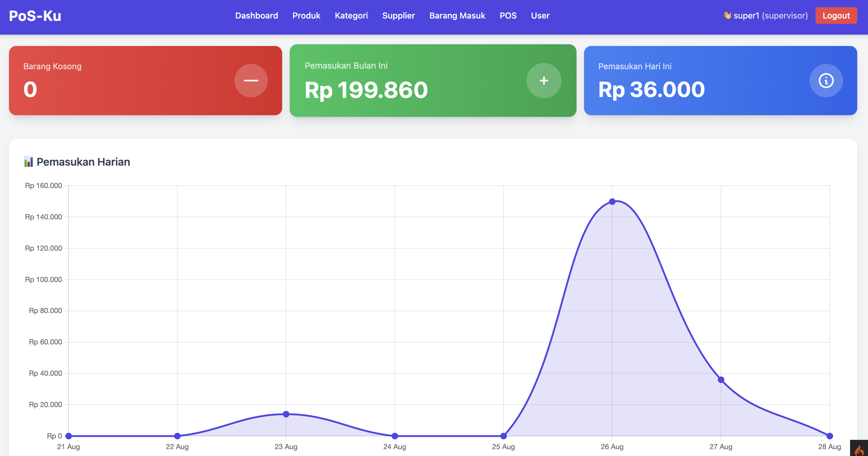868x456 pixels.
Task: Switch to the Supplier page
Action: (x=398, y=16)
